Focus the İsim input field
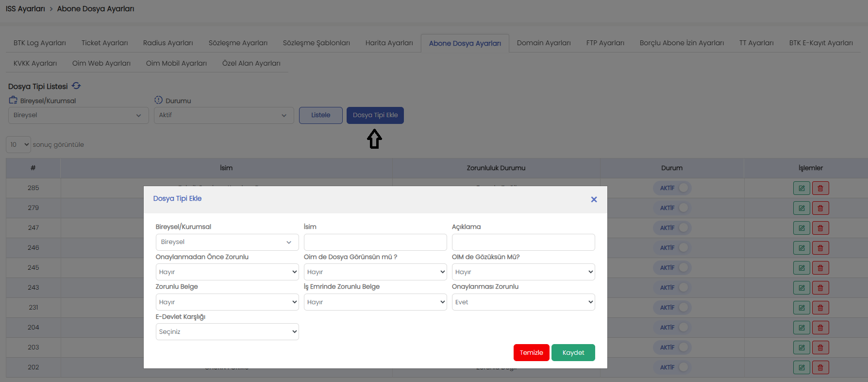Screen dimensions: 868x382 coord(375,242)
